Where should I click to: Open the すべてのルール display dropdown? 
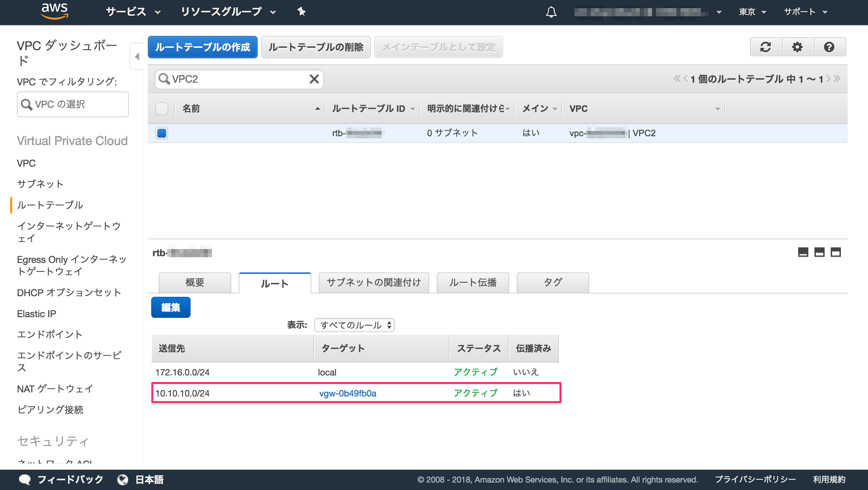354,325
